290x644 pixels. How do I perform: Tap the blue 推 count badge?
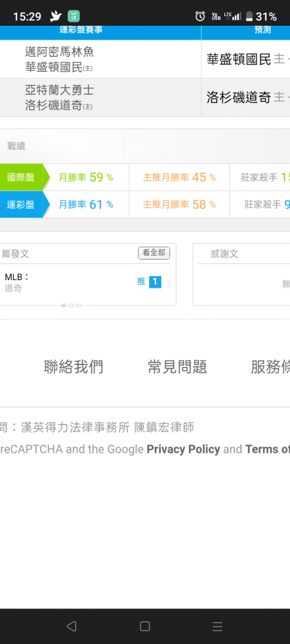pos(155,282)
